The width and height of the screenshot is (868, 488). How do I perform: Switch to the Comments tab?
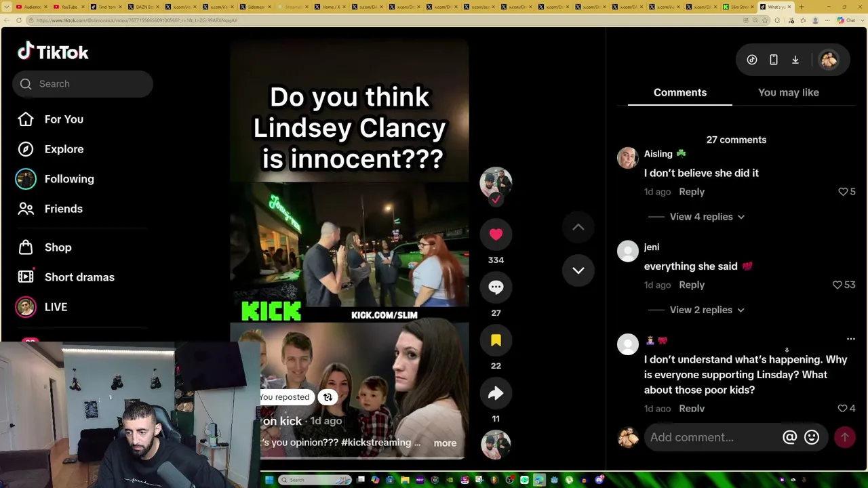(x=680, y=92)
